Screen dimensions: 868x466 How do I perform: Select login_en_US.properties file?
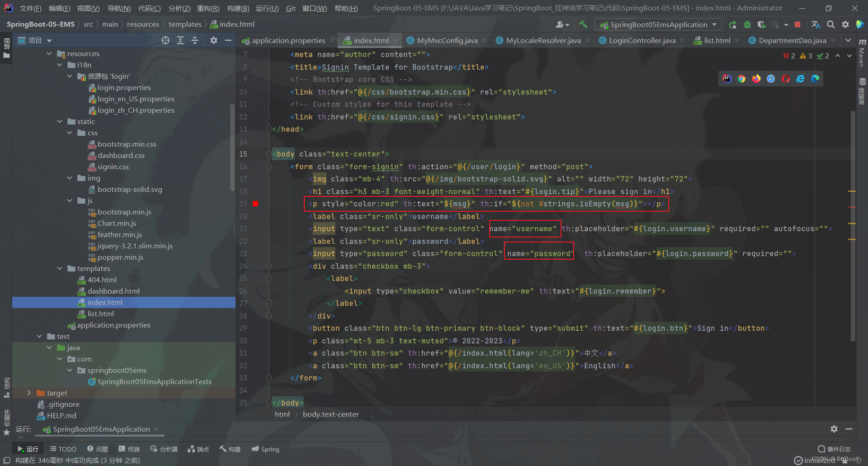click(x=136, y=99)
